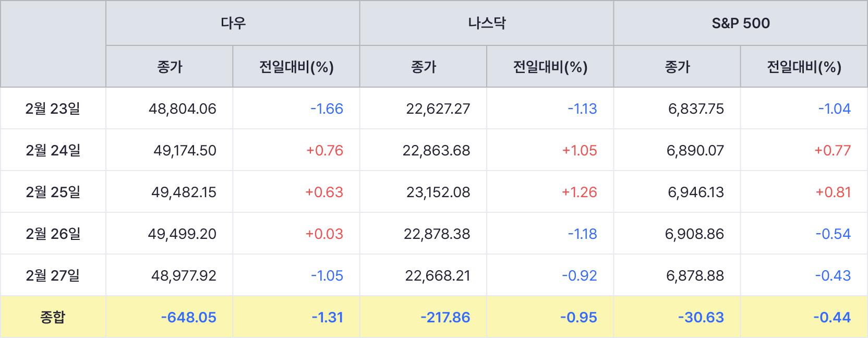The image size is (868, 338).
Task: Click the Dow total change -648.05
Action: tap(188, 317)
